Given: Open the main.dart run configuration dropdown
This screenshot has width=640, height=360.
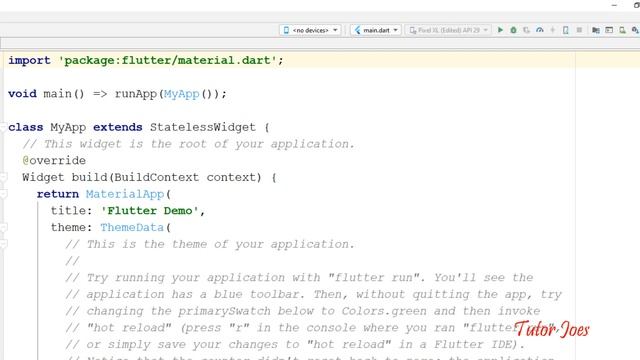Looking at the screenshot, I should [376, 30].
